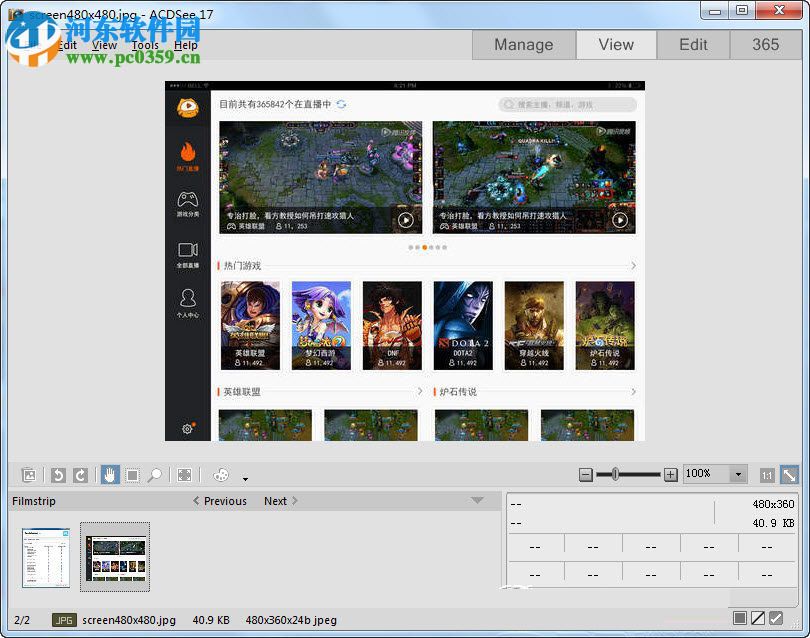810x638 pixels.
Task: Toggle the diagonal-slash status bar indicator
Action: pos(759,619)
